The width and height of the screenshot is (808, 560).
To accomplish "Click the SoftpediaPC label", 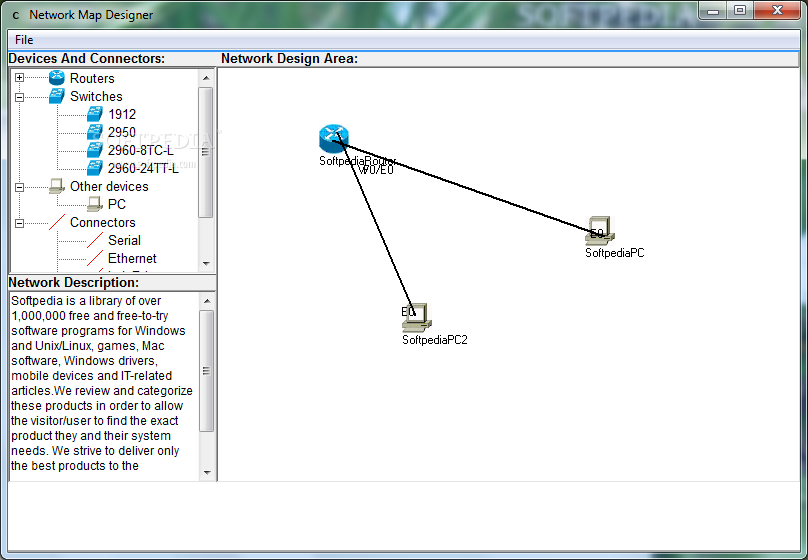I will [615, 253].
